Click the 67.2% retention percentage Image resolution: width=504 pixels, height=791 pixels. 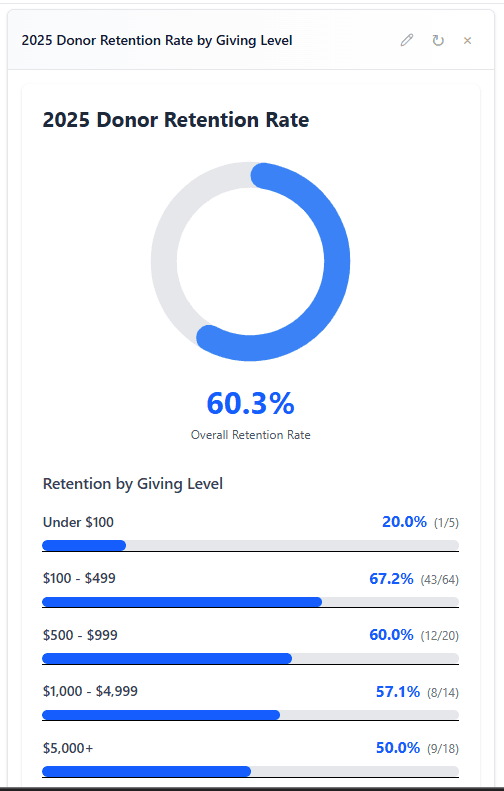391,578
